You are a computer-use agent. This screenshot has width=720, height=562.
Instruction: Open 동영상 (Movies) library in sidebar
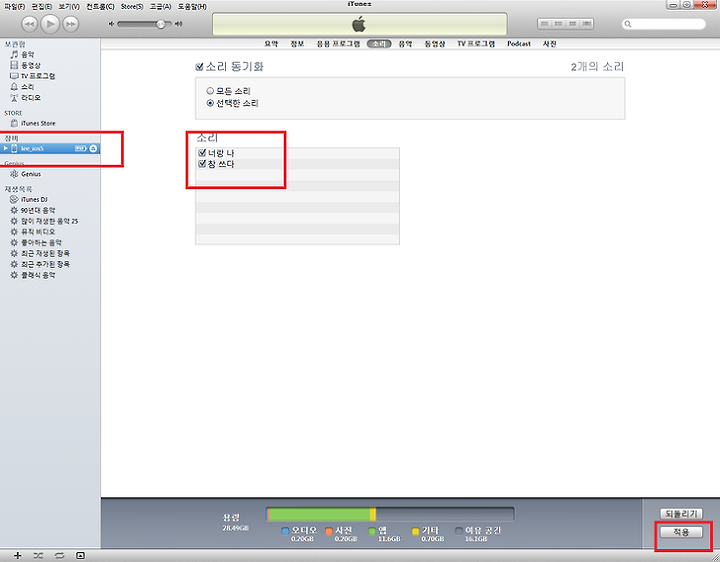(x=30, y=65)
